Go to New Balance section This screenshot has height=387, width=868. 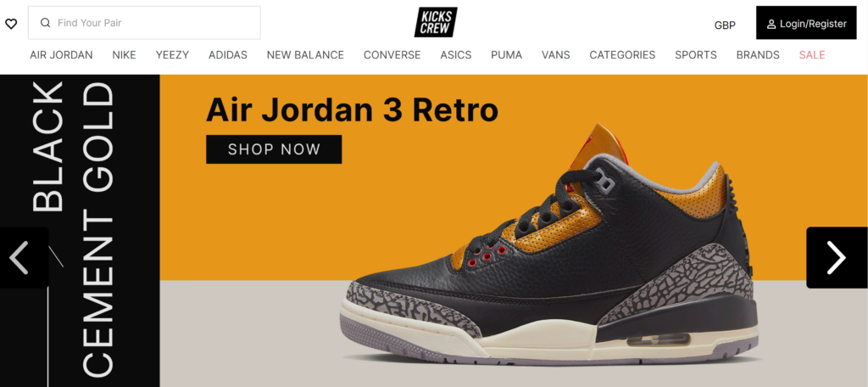click(x=305, y=55)
